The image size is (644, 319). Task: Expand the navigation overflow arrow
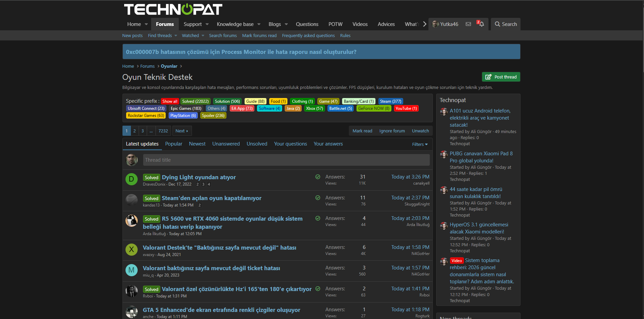(425, 24)
